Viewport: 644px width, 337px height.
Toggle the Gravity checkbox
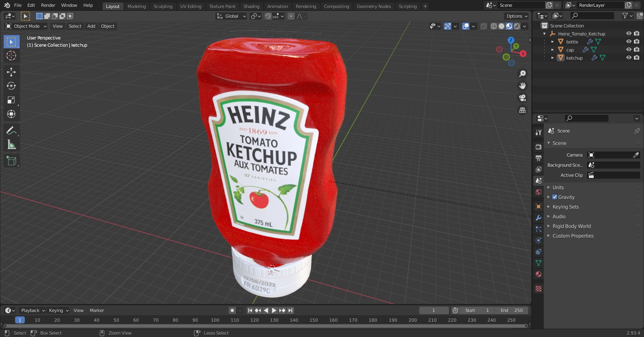point(555,197)
